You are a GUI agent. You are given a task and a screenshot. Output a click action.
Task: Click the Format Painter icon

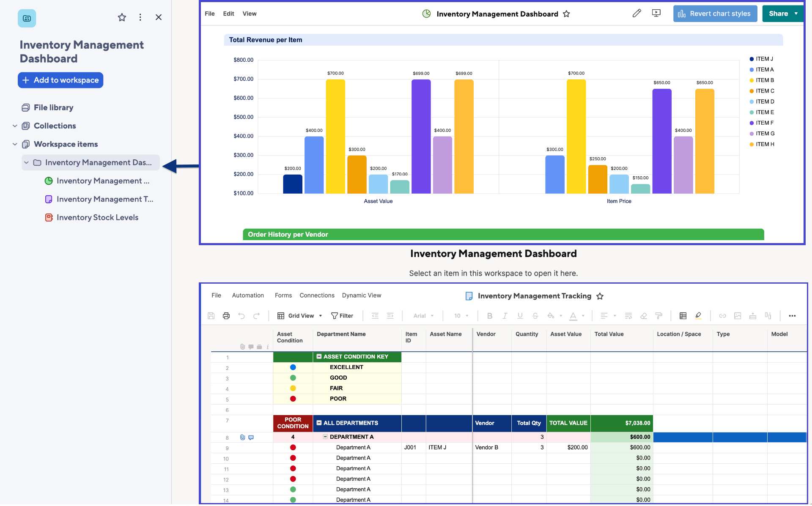658,316
